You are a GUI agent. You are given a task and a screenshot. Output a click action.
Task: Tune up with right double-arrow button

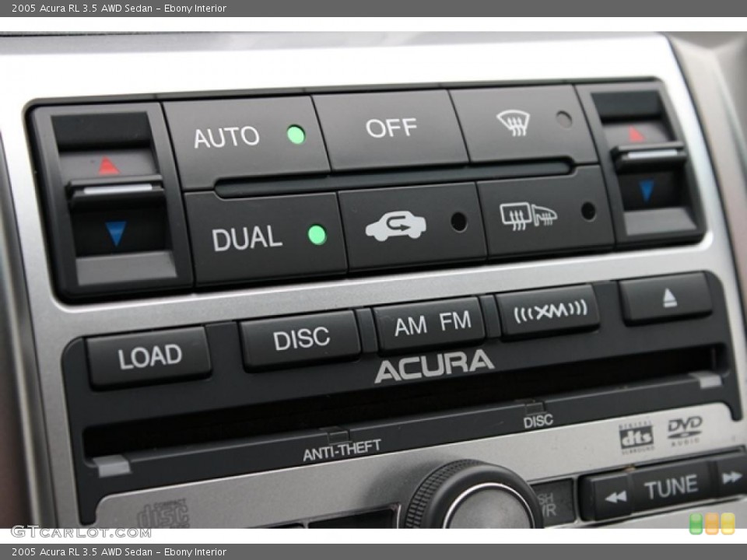point(730,476)
